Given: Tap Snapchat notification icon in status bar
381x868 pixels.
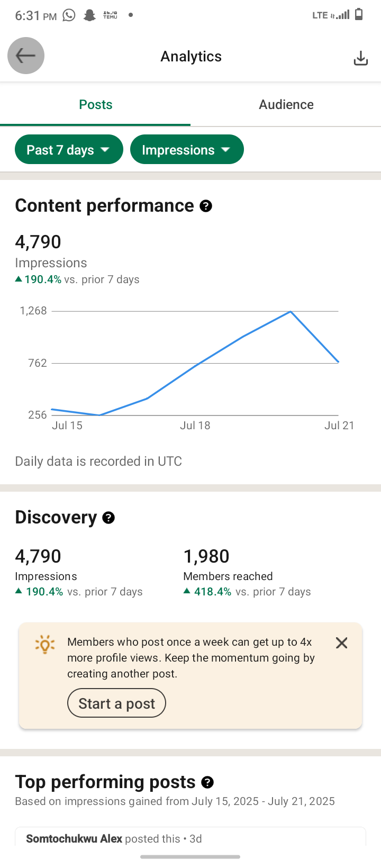Looking at the screenshot, I should (89, 15).
